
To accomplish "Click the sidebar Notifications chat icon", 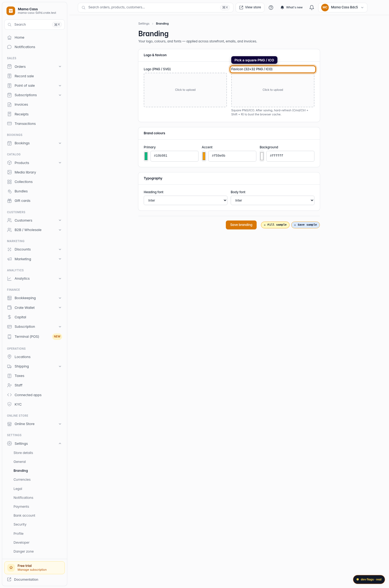I will [x=9, y=47].
